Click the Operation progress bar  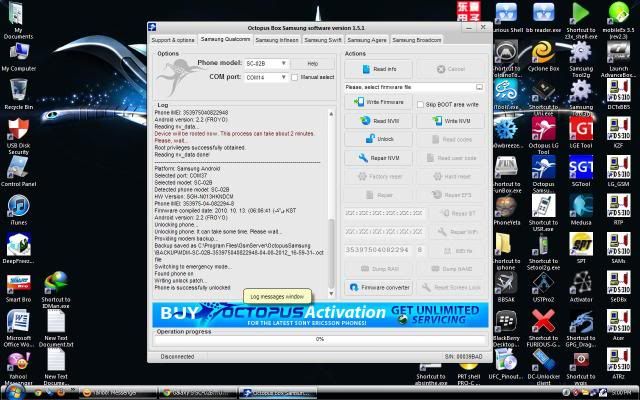(x=320, y=339)
